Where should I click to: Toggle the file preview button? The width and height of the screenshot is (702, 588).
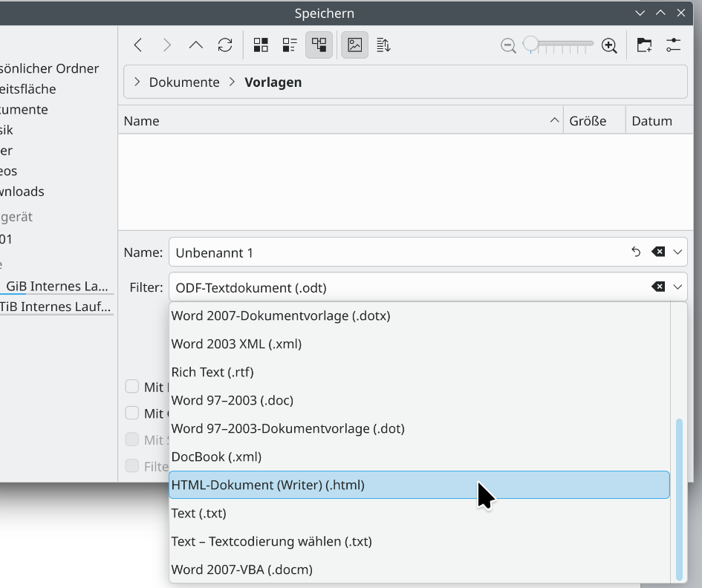(x=355, y=45)
